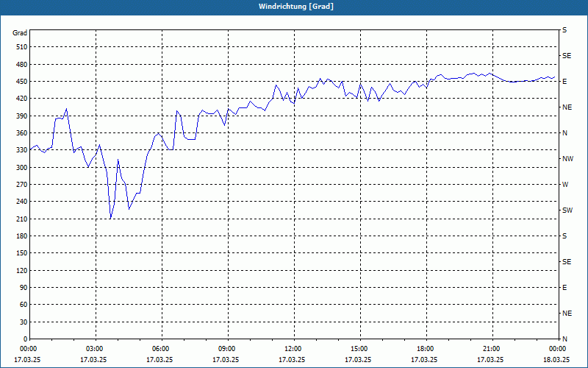The image size is (588, 368).
Task: Select the "S" compass label level with 180
Action: (564, 236)
